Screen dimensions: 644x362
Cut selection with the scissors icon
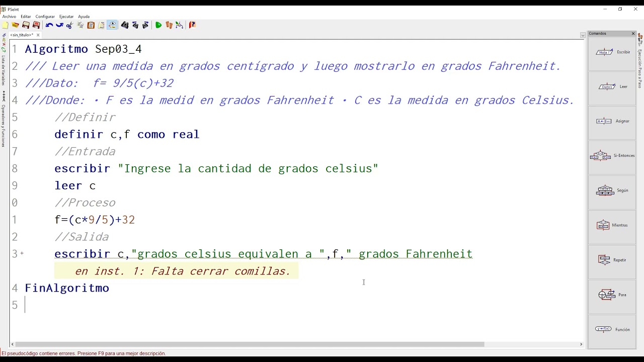69,25
